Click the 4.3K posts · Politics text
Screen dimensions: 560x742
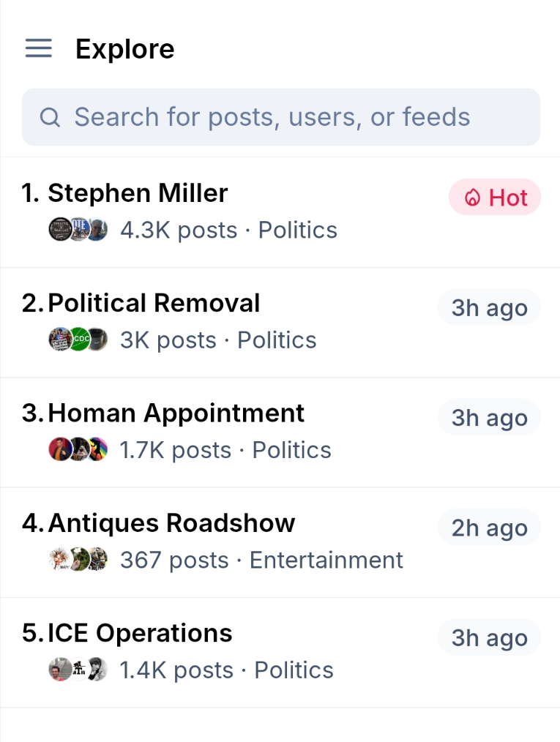tap(228, 231)
